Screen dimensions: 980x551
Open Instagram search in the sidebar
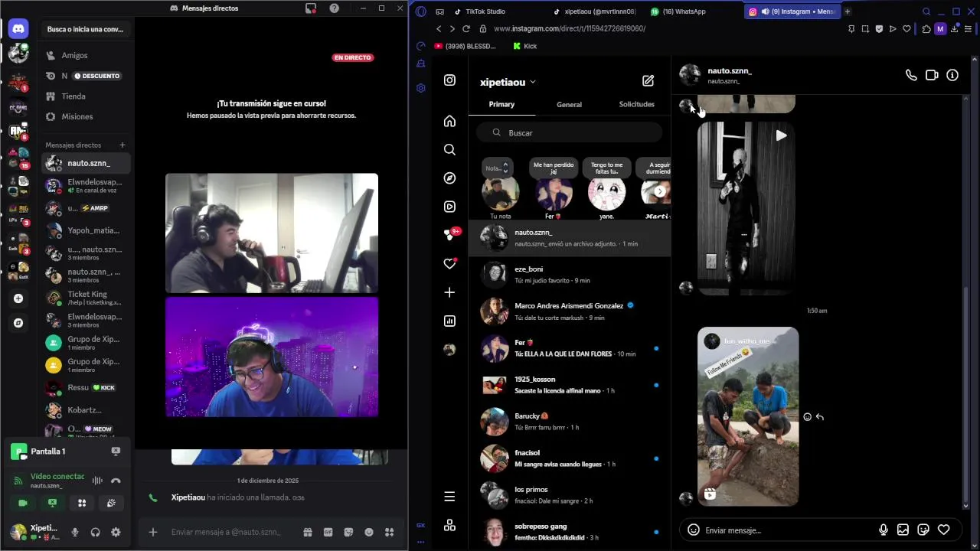point(449,149)
